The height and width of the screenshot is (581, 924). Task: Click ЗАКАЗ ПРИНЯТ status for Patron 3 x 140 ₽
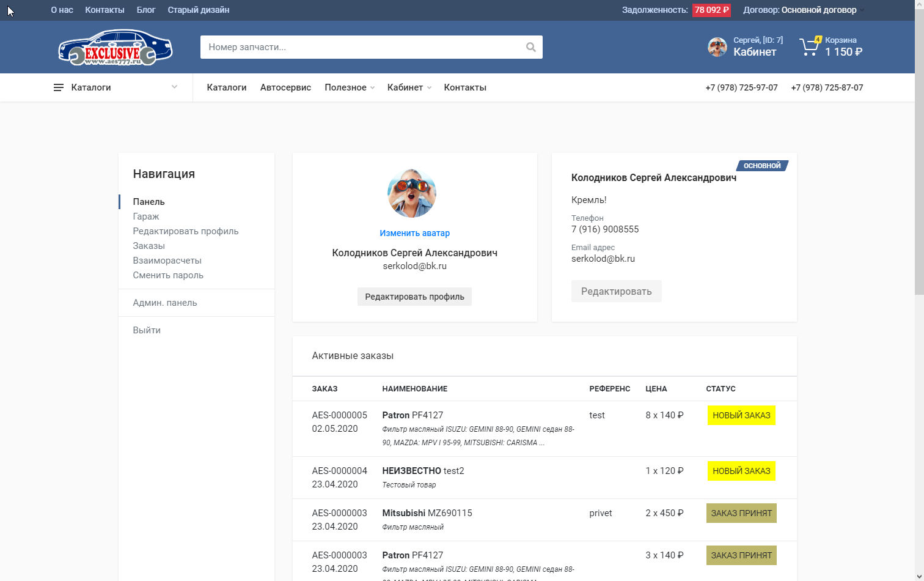pos(741,555)
